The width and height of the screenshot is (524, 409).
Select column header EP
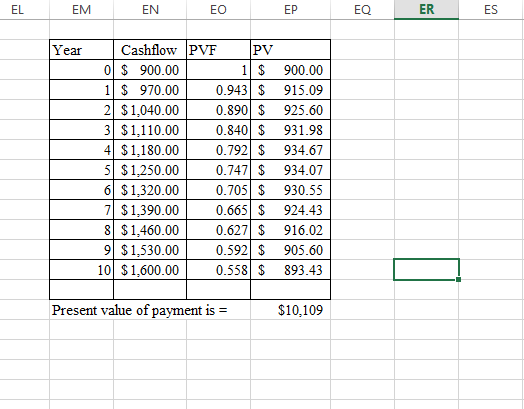click(x=290, y=9)
